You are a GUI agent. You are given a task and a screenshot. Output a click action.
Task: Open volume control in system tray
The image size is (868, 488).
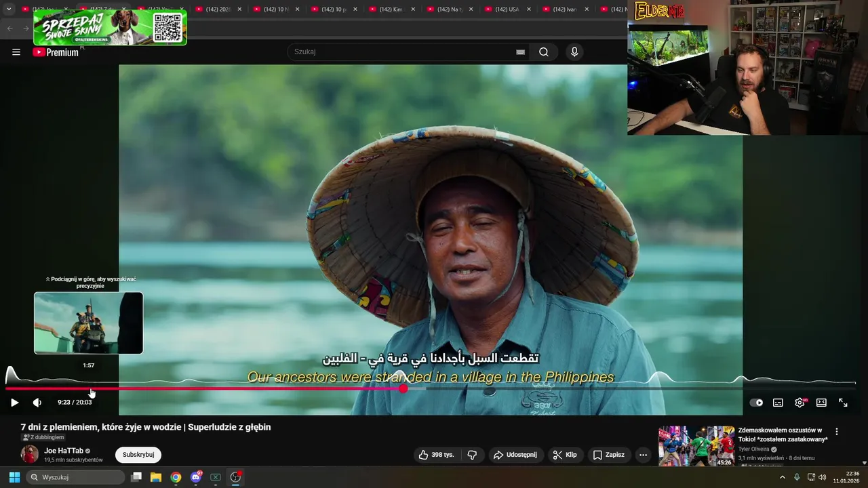823,477
